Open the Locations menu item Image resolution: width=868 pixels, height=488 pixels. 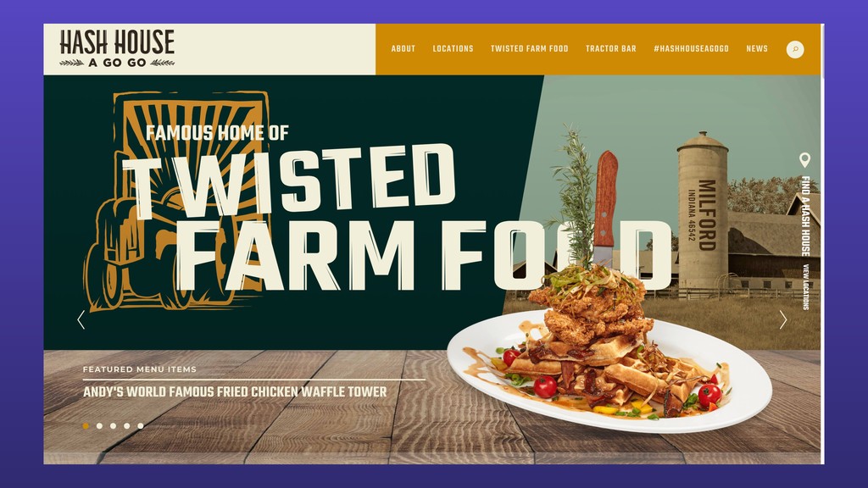453,48
